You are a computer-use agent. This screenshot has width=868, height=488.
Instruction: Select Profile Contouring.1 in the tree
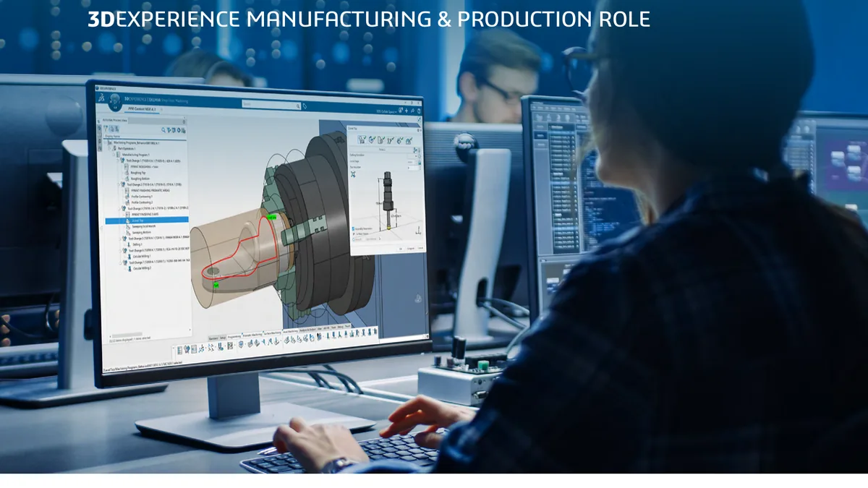142,197
